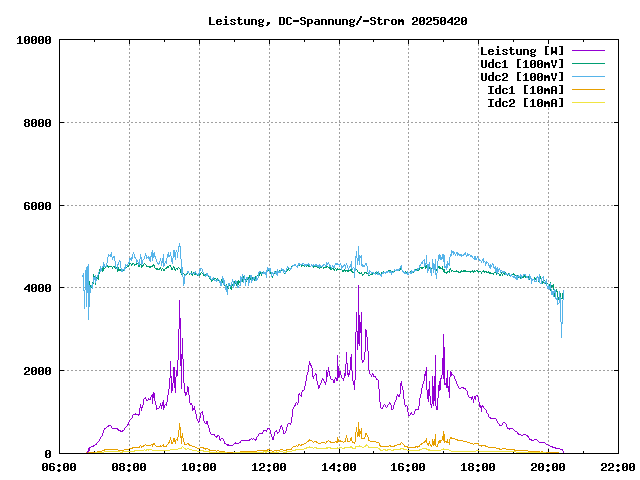Click the 2000 y-axis tick label

pos(38,371)
